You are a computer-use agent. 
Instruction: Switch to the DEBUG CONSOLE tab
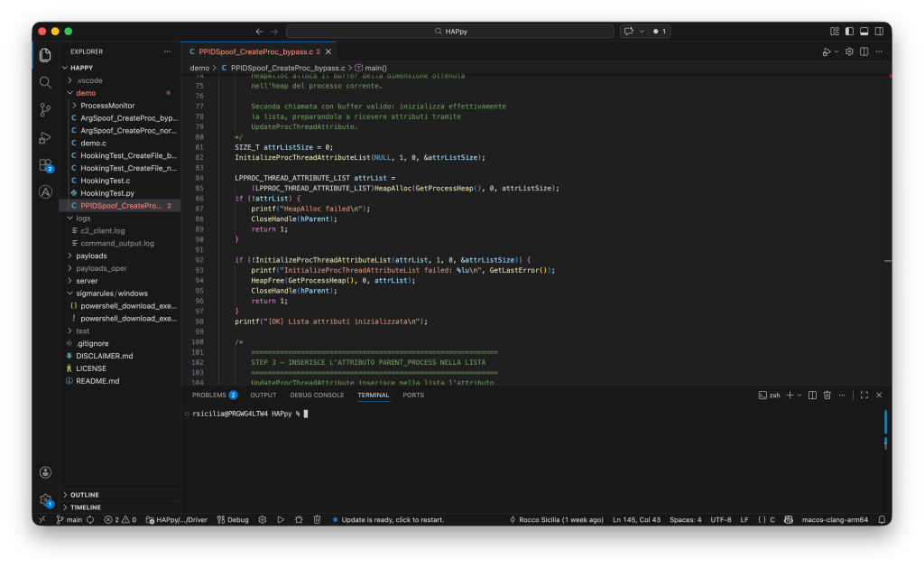317,395
